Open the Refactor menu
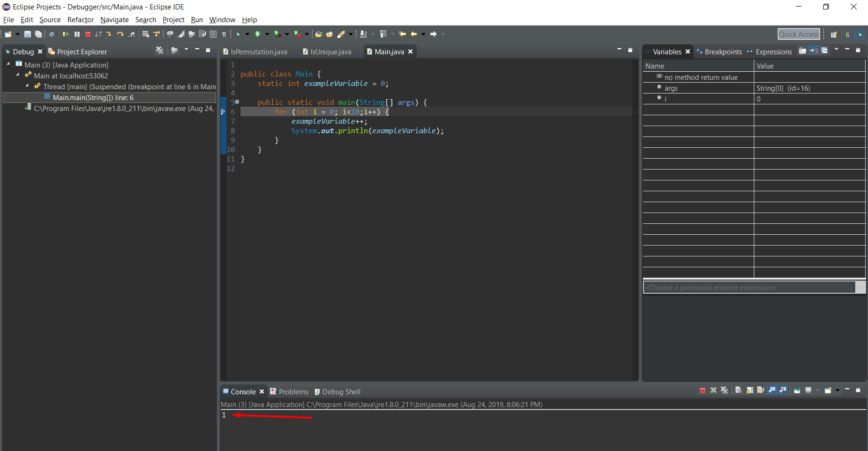The width and height of the screenshot is (868, 451). (81, 19)
